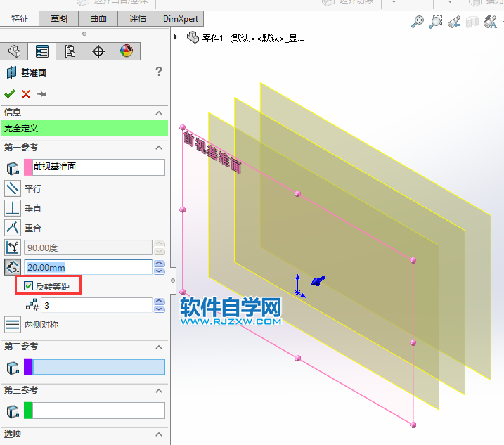Click the 完全定义 status message
The image size is (504, 445).
85,128
